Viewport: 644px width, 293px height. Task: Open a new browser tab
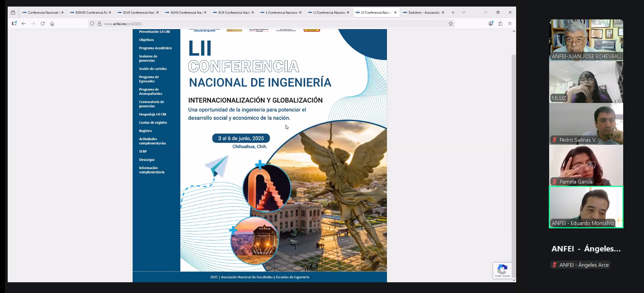453,12
